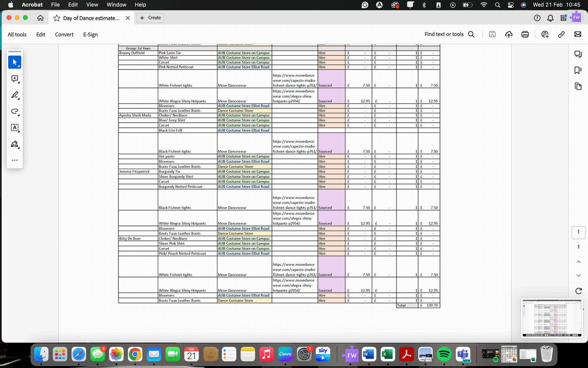588x368 pixels.
Task: Open the screenshot preview thumbnail
Action: tap(552, 318)
